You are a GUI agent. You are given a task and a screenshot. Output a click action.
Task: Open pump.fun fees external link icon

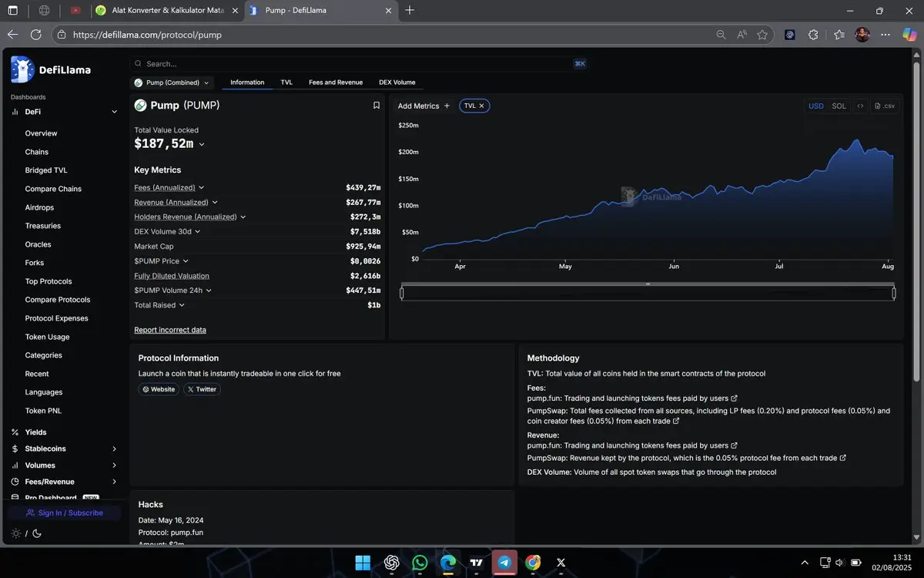(735, 398)
